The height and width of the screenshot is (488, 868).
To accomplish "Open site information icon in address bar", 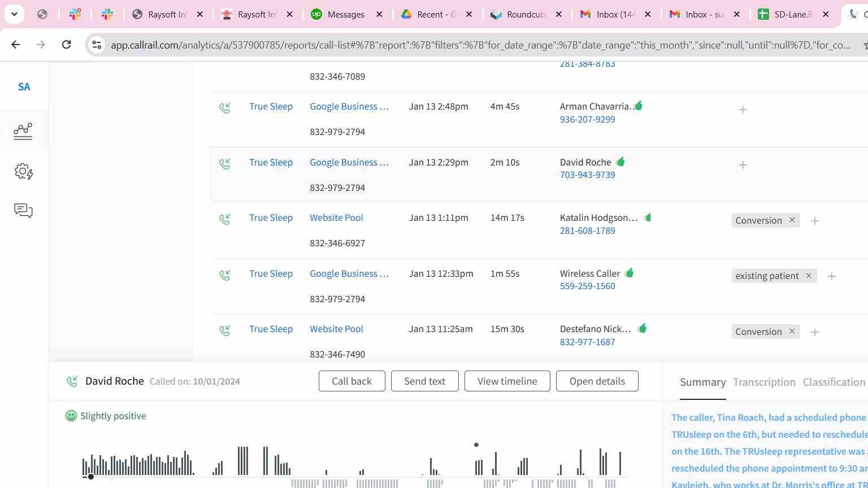I will pyautogui.click(x=97, y=45).
